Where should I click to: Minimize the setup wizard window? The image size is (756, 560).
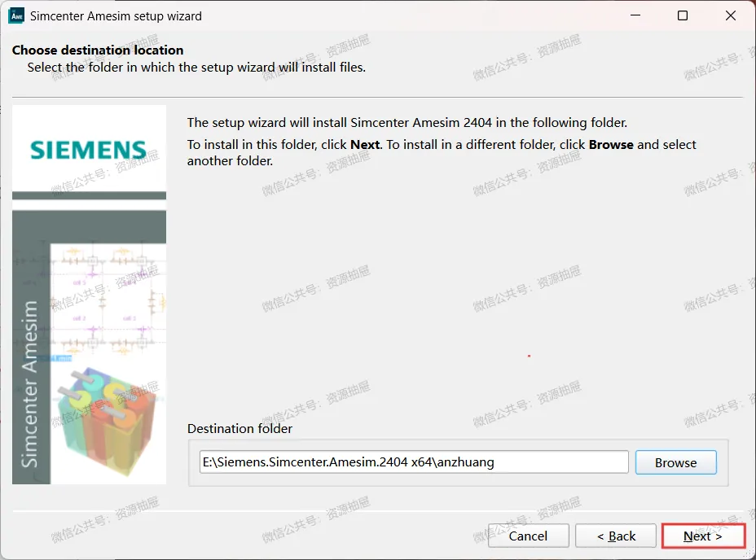[x=635, y=15]
